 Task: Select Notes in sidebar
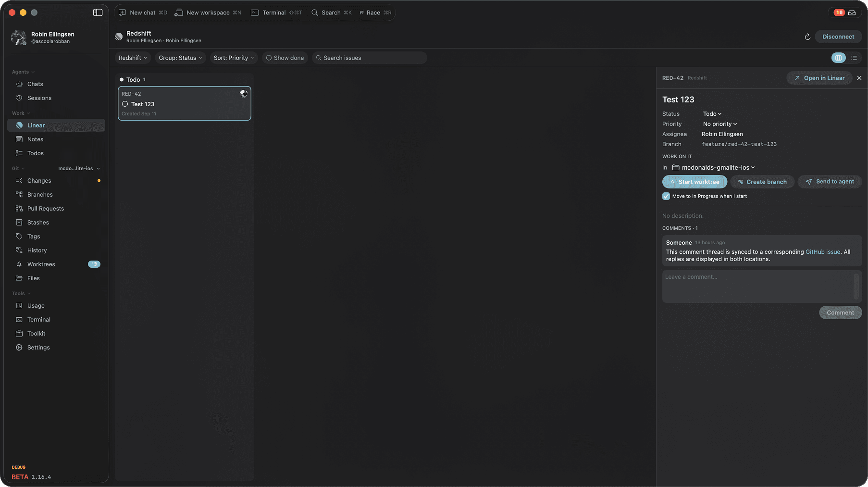(x=56, y=139)
